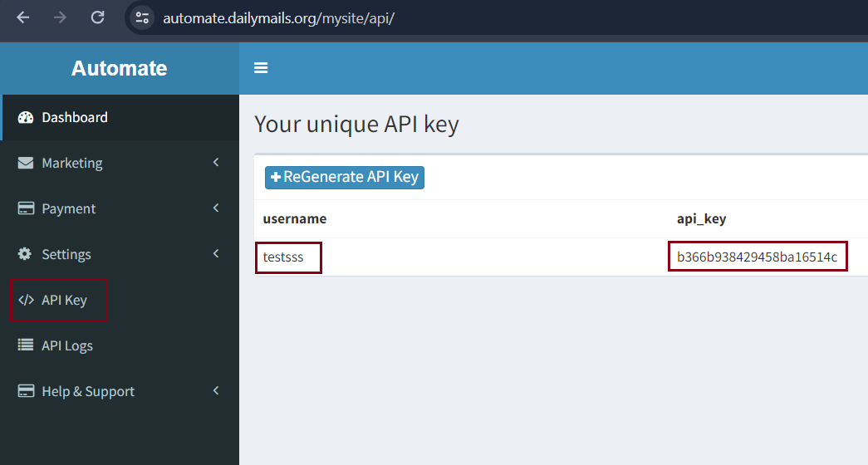Click the Automate brand logo link

coord(119,68)
